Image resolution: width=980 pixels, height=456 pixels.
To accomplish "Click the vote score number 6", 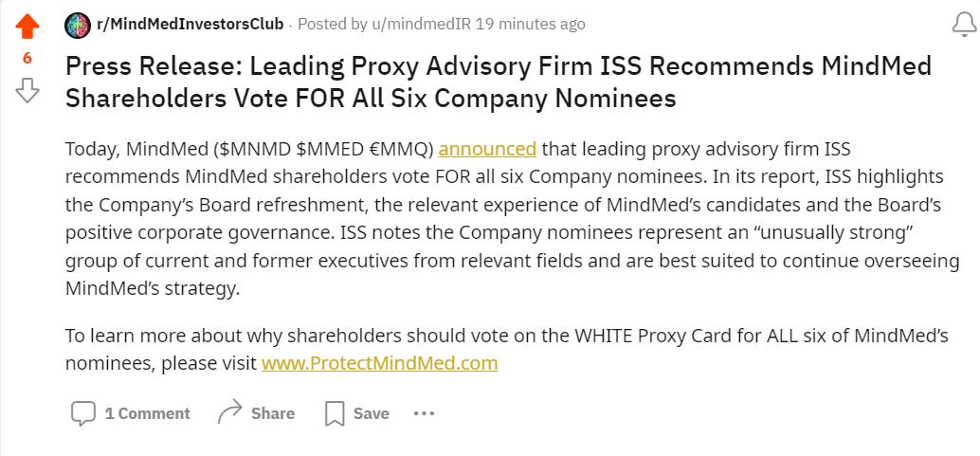I will click(x=27, y=58).
